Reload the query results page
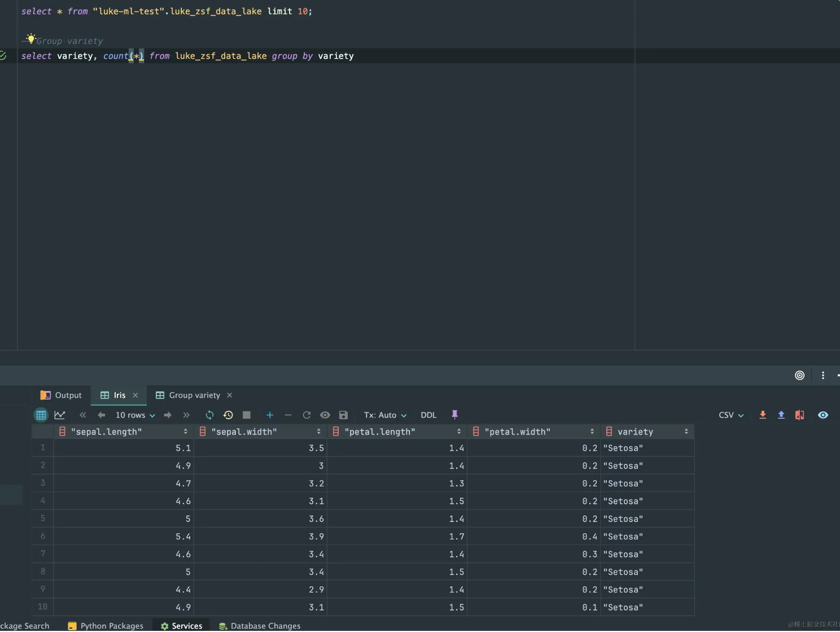This screenshot has width=840, height=632. pyautogui.click(x=209, y=415)
